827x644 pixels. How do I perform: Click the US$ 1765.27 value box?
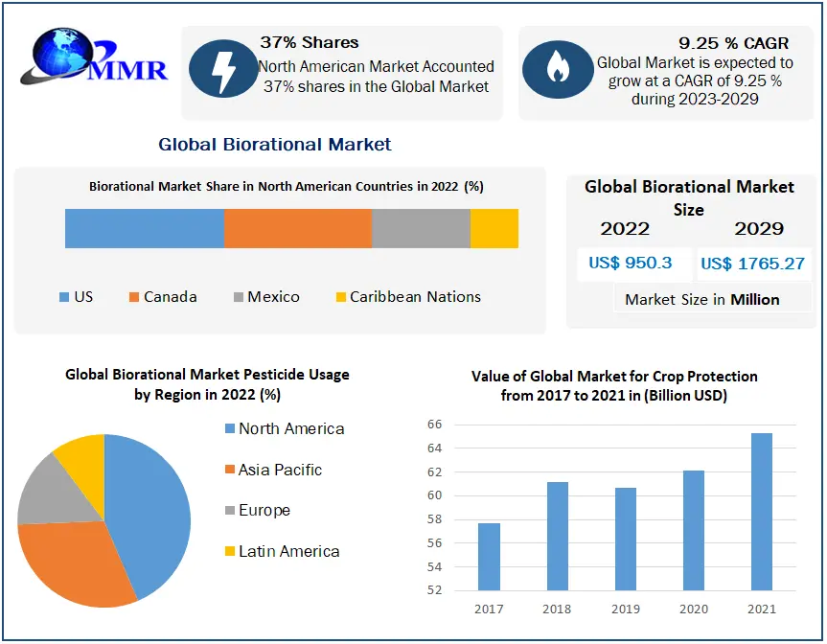(752, 264)
